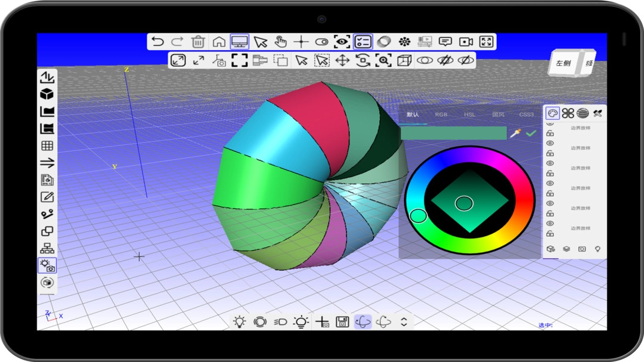Toggle visibility eye of the second 边界放样 item
This screenshot has height=362, width=644.
tap(550, 143)
